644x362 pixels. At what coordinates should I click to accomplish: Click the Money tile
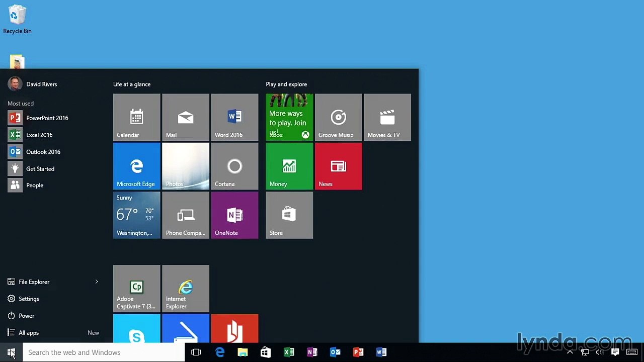click(289, 166)
